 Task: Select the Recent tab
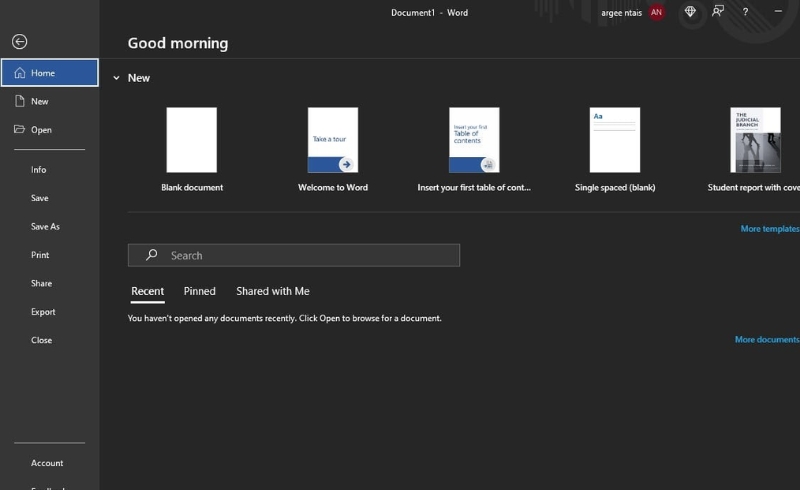(x=147, y=291)
